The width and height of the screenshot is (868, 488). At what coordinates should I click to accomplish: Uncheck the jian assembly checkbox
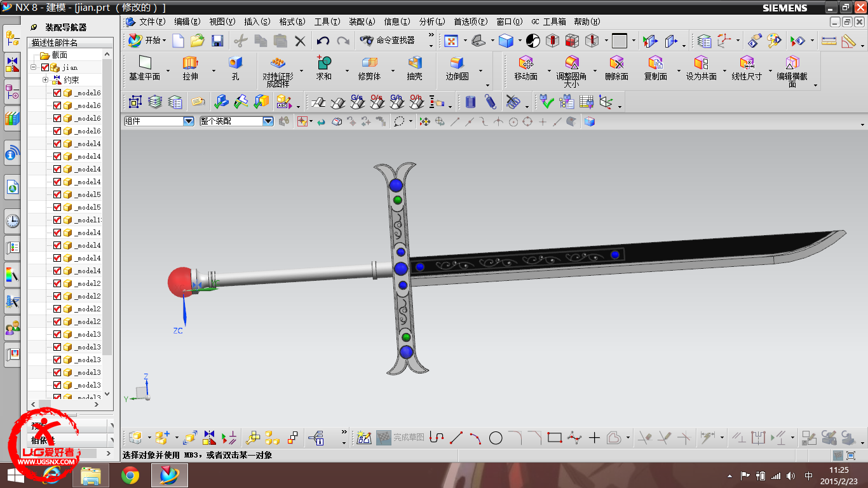pyautogui.click(x=44, y=67)
